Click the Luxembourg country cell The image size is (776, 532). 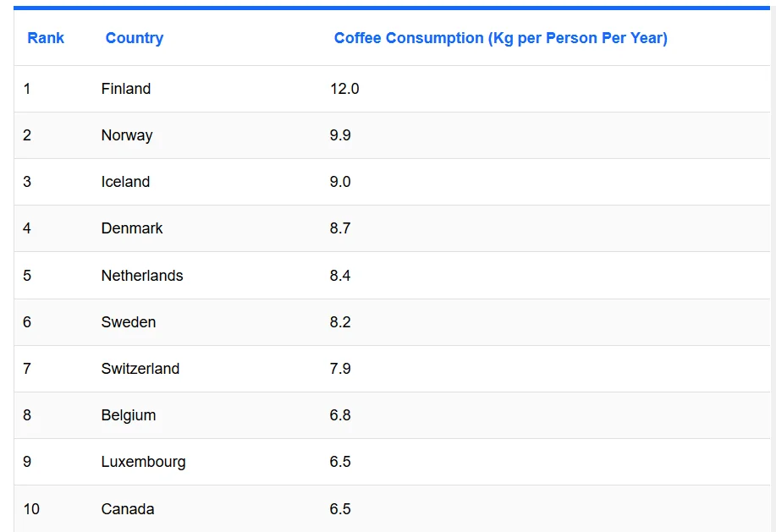[x=143, y=462]
